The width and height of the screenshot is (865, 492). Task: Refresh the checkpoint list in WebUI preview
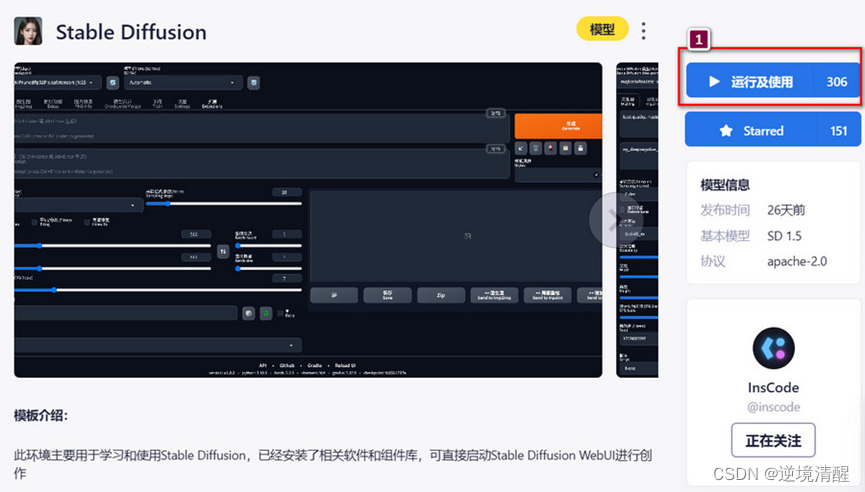(113, 83)
